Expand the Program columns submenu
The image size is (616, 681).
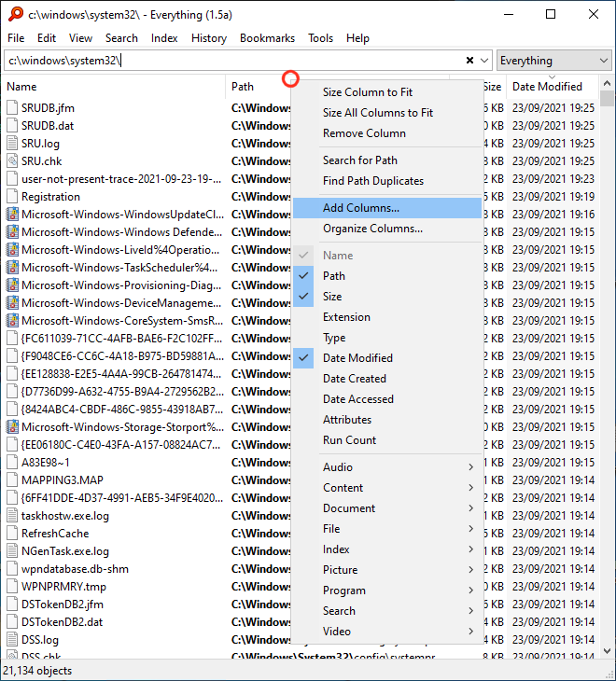click(x=387, y=591)
